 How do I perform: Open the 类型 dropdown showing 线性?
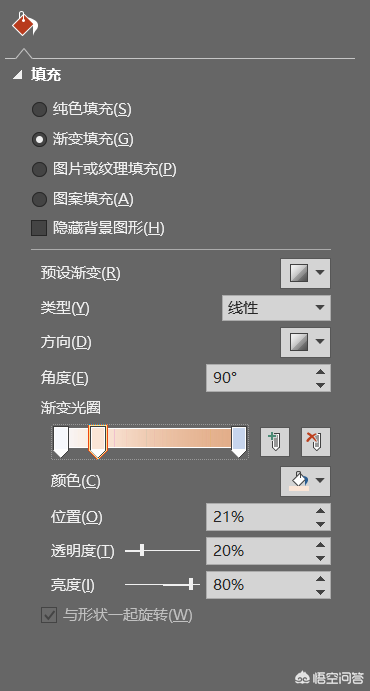pos(276,308)
